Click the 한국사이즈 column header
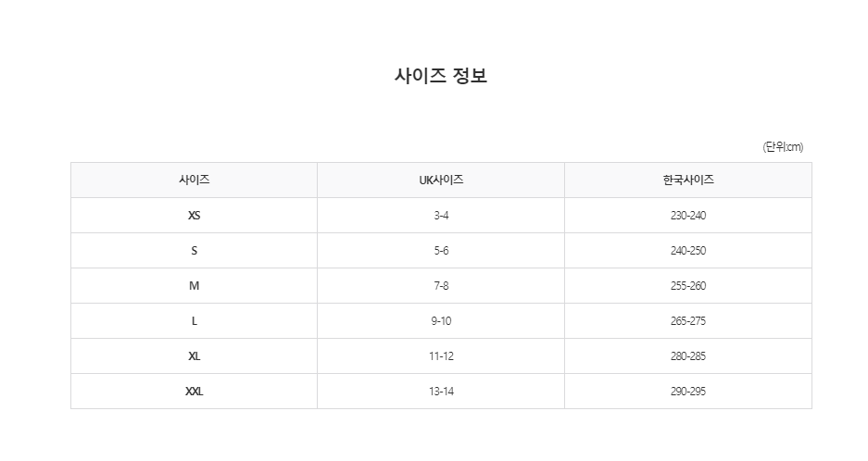 point(687,181)
